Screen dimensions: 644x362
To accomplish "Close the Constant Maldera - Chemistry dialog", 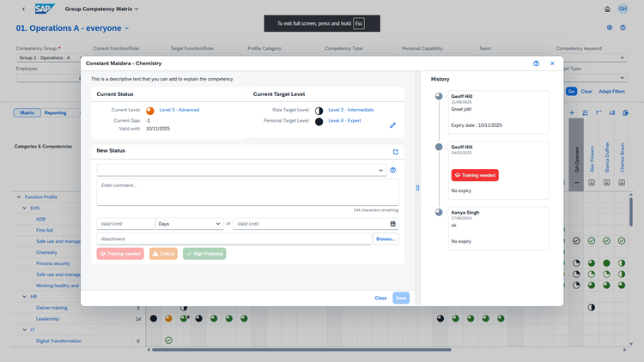I will click(x=552, y=63).
